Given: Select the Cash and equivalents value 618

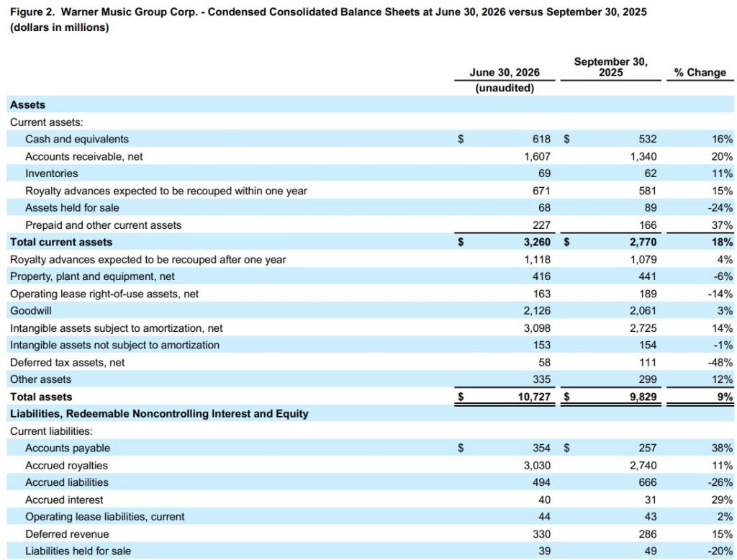Looking at the screenshot, I should coord(541,139).
